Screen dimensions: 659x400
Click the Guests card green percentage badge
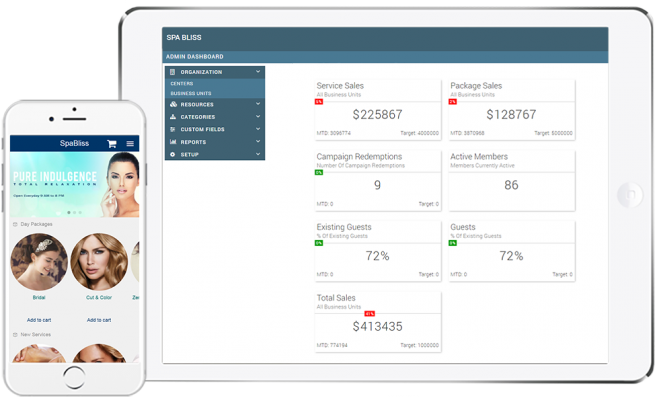coord(453,243)
